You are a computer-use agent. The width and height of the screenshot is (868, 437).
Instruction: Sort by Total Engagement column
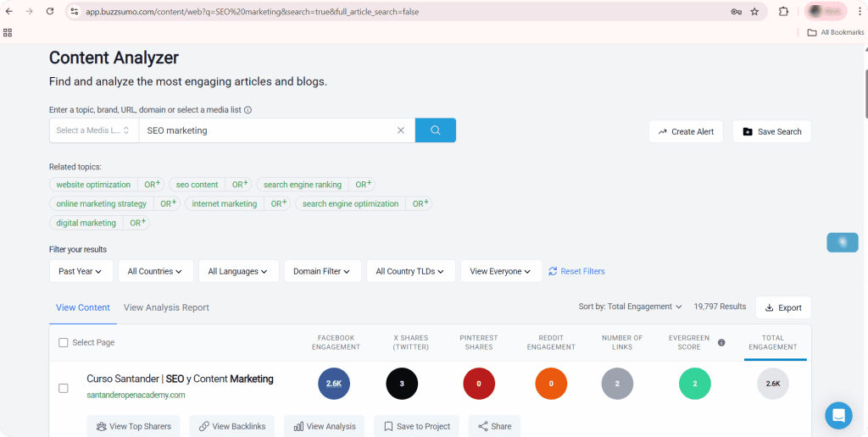coord(773,342)
